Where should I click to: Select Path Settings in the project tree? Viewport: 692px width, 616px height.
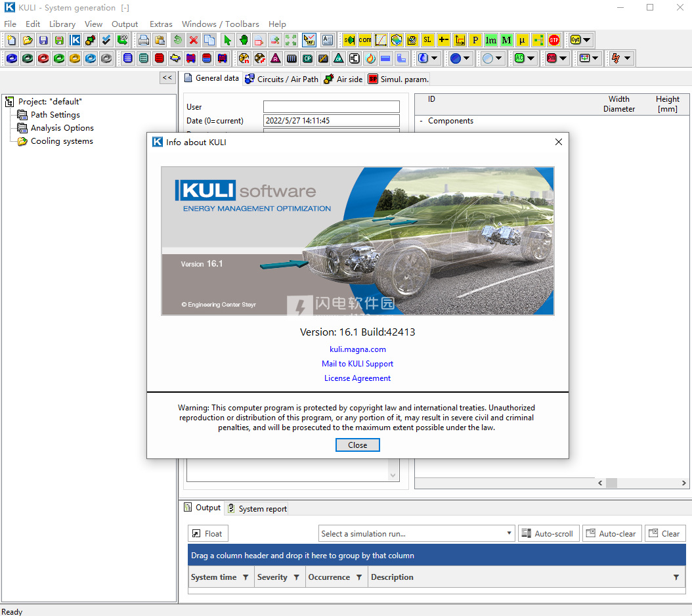tap(55, 115)
